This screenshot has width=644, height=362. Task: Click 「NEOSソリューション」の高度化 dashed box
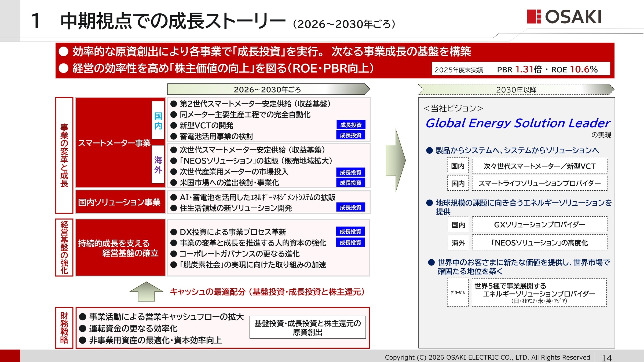click(540, 243)
